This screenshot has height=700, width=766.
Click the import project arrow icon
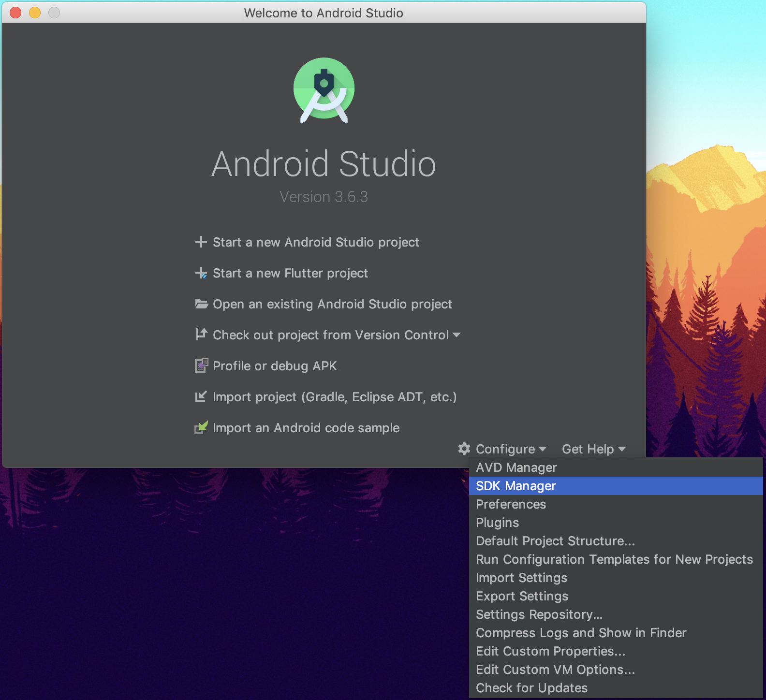[201, 396]
